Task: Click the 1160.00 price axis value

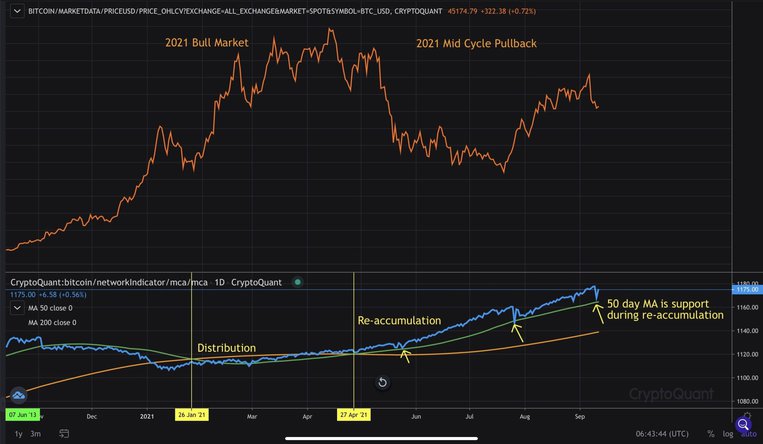Action: [747, 307]
